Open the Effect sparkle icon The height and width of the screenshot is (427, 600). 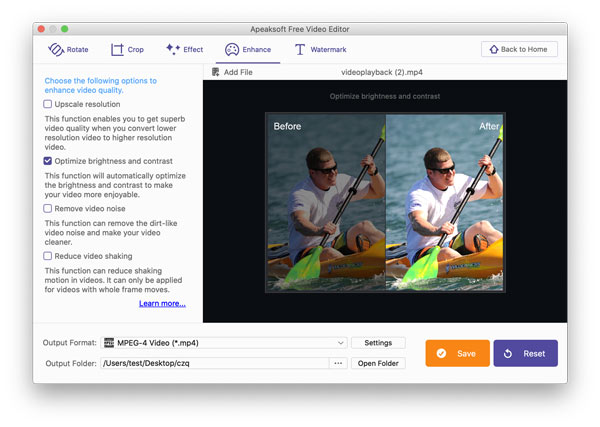(173, 49)
